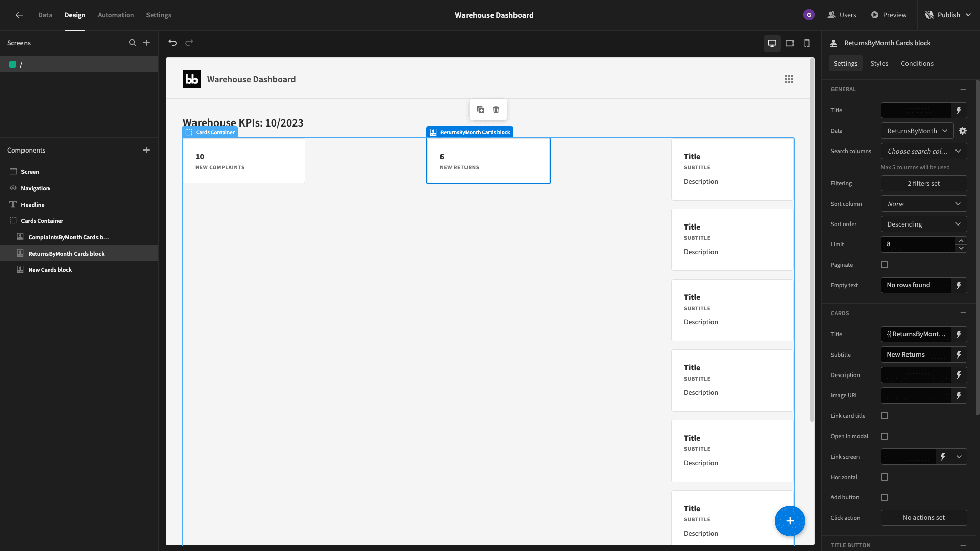Switch to mobile preview size
Viewport: 980px width, 551px height.
[x=807, y=43]
